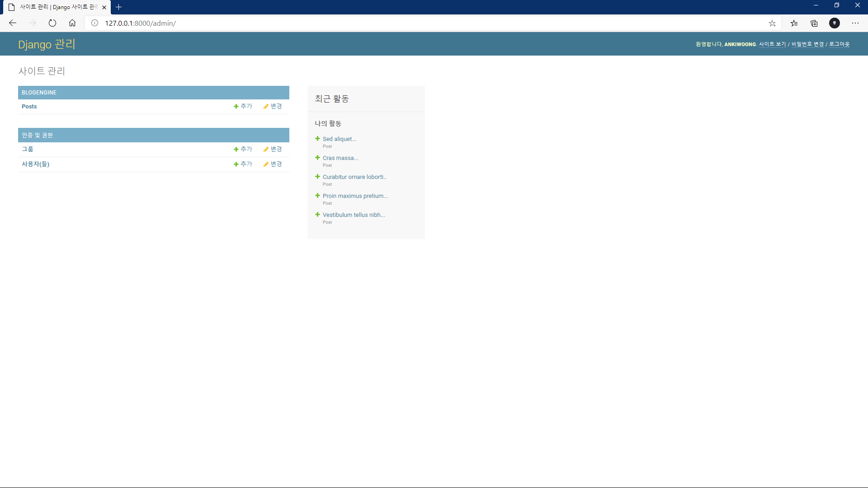Reload the page with refresh icon

click(52, 23)
